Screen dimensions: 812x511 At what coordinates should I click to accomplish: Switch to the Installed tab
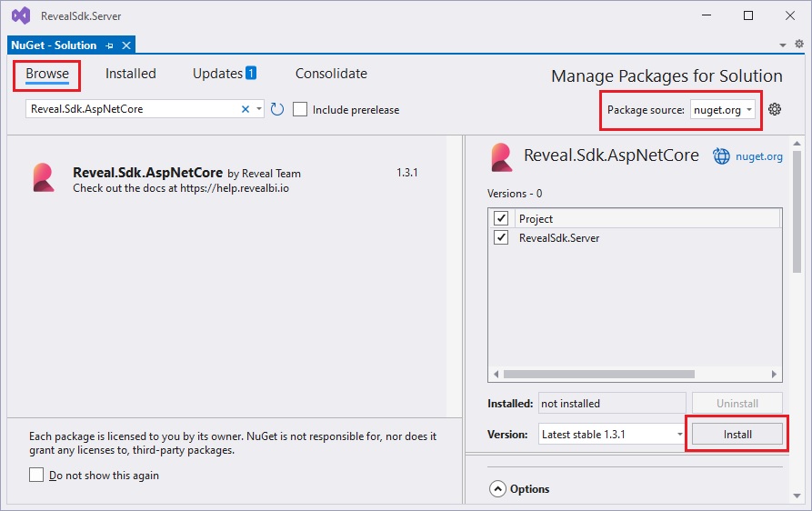[x=130, y=74]
